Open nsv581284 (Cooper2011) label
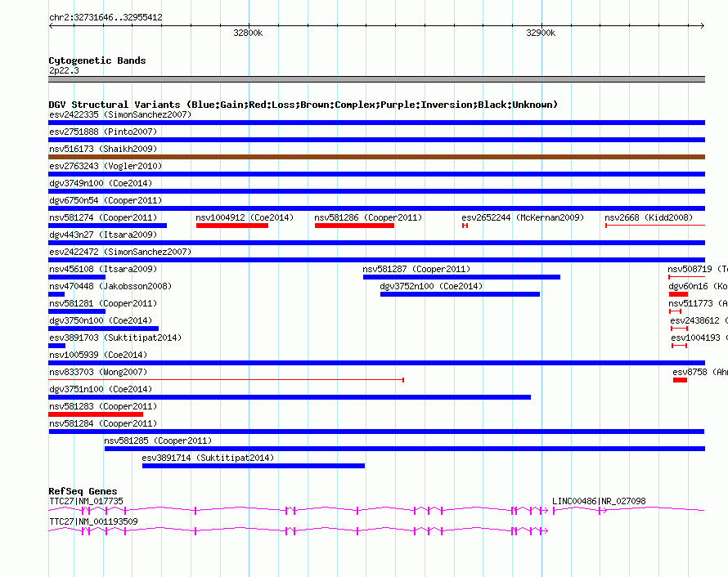Viewport: 728px width, 577px height. pos(103,423)
